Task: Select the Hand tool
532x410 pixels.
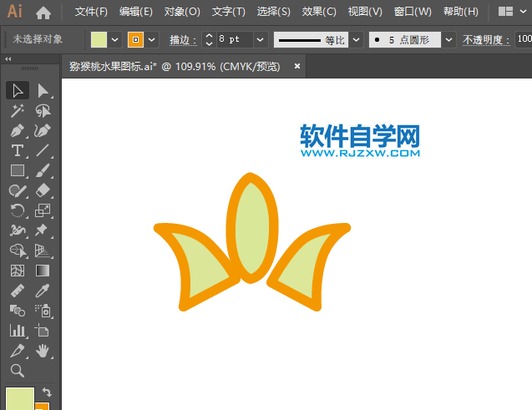Action: click(x=43, y=351)
